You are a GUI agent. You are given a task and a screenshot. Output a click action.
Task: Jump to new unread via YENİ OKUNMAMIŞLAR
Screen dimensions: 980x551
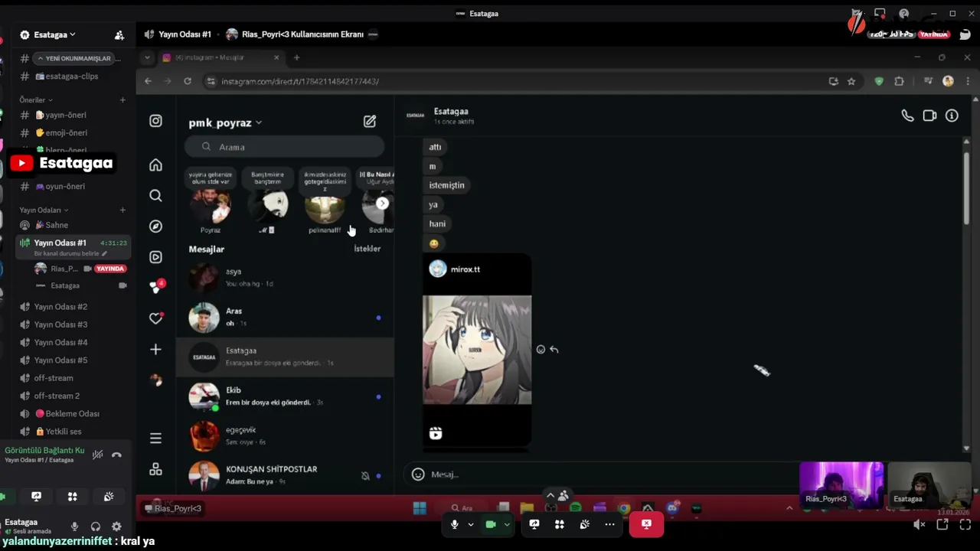tap(74, 58)
